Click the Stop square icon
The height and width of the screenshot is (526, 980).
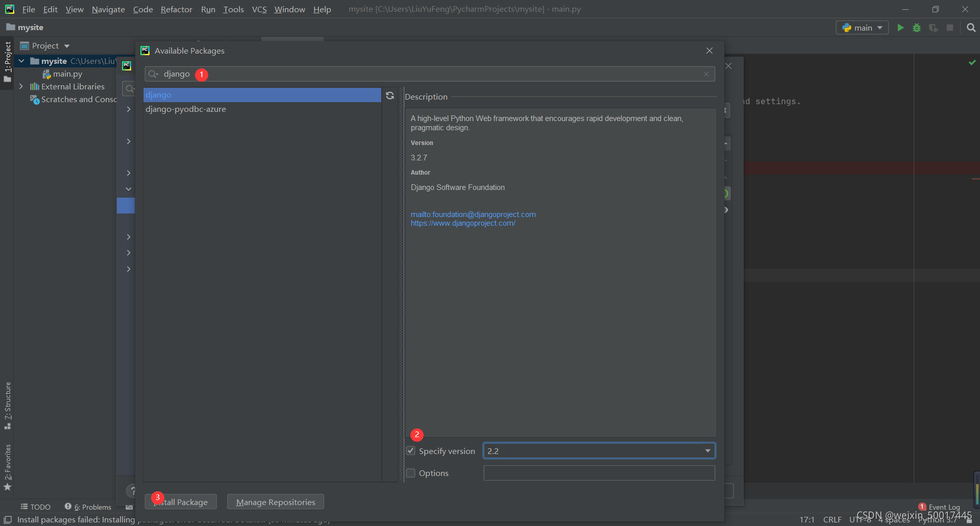click(x=950, y=28)
